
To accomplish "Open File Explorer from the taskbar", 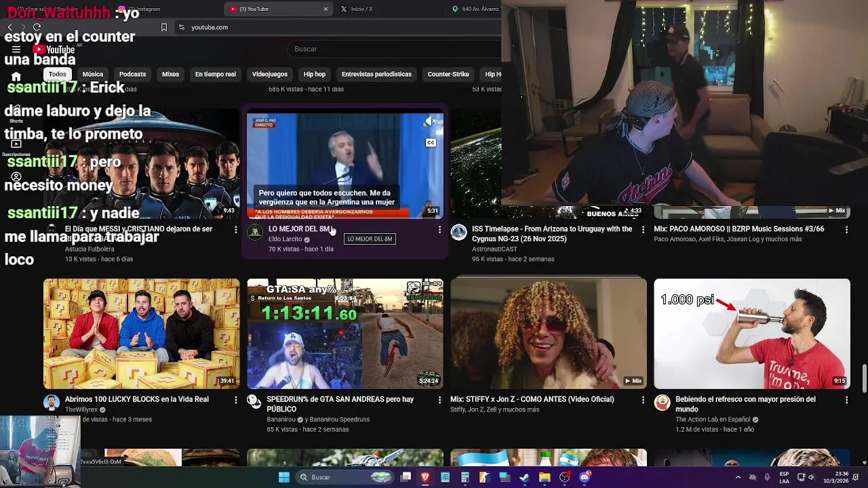I will [x=544, y=477].
